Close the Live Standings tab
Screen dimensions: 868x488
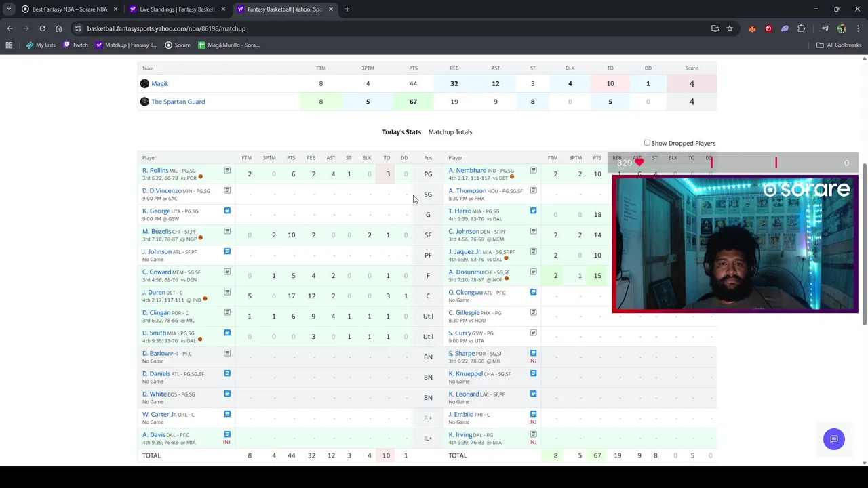[223, 9]
